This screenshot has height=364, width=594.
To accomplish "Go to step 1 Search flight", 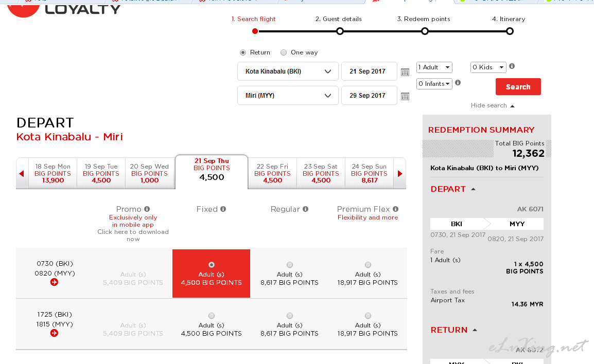I will 253,19.
